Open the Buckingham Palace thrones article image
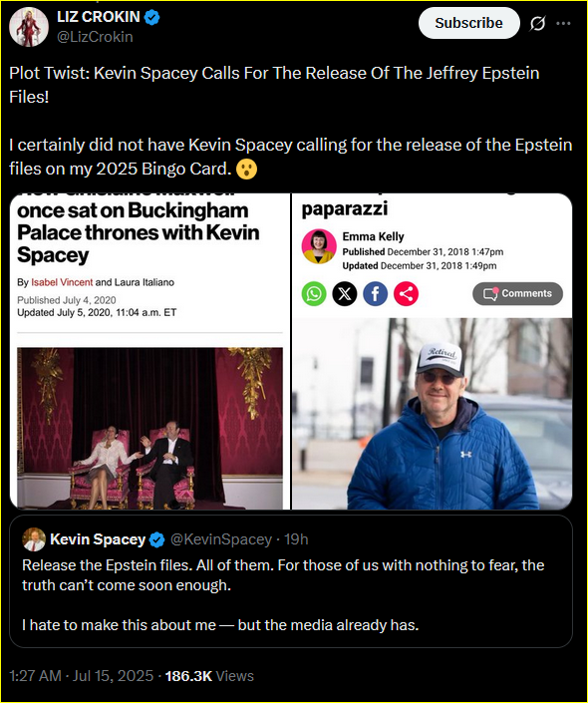 150,428
